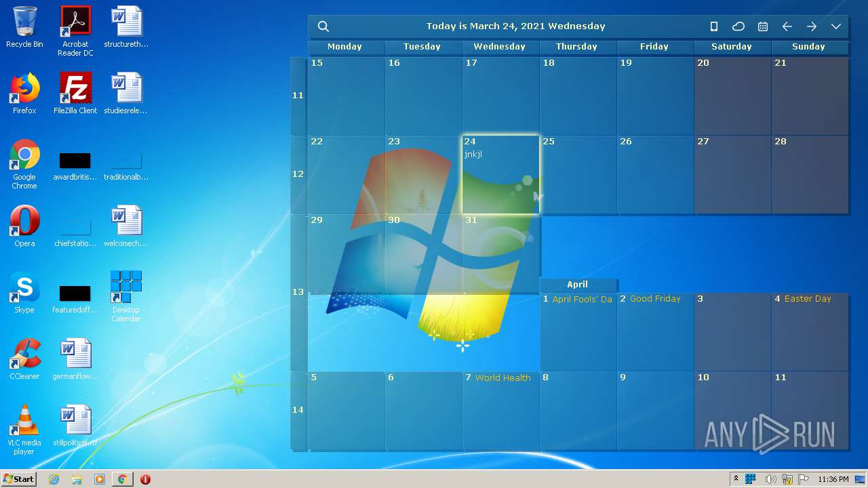Select week number 11
The height and width of the screenshot is (488, 868).
(298, 96)
